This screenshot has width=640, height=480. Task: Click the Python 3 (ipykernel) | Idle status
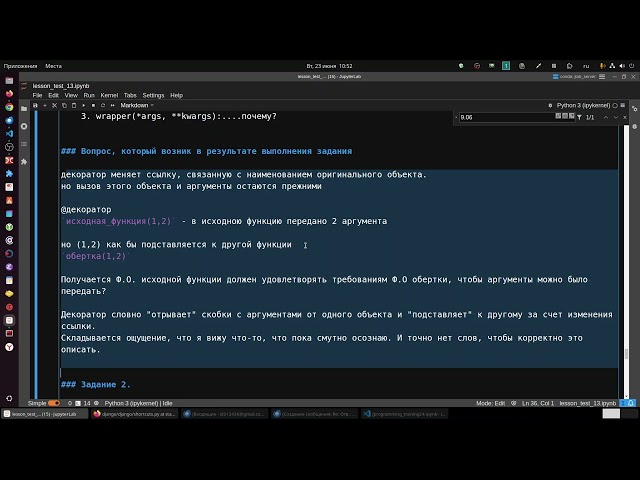pos(138,403)
